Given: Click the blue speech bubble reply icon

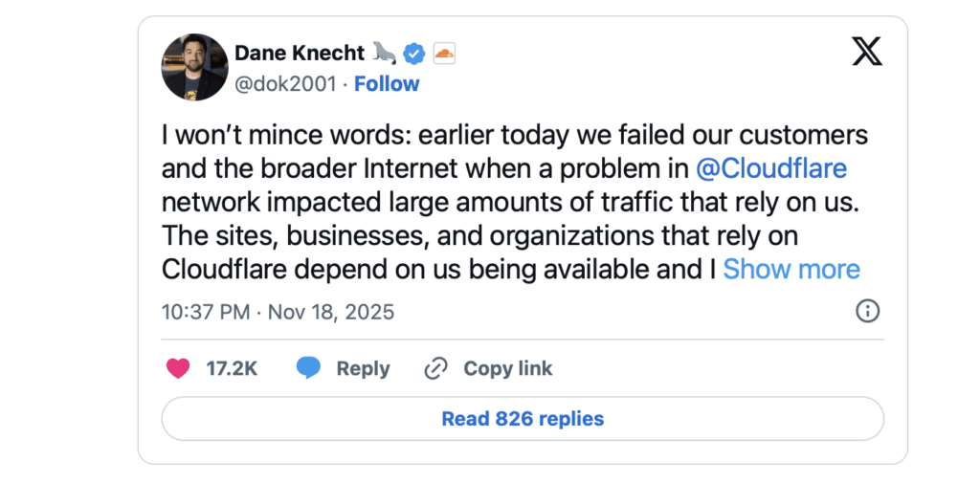Looking at the screenshot, I should 308,368.
